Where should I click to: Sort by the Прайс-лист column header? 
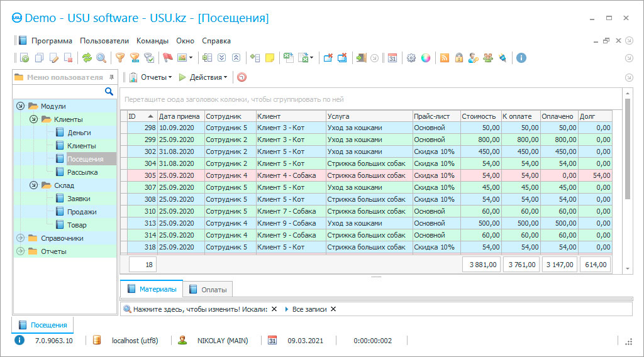pos(436,116)
